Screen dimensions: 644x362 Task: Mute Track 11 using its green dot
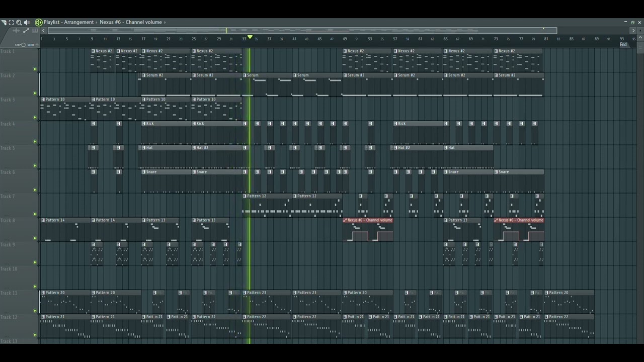click(x=35, y=310)
